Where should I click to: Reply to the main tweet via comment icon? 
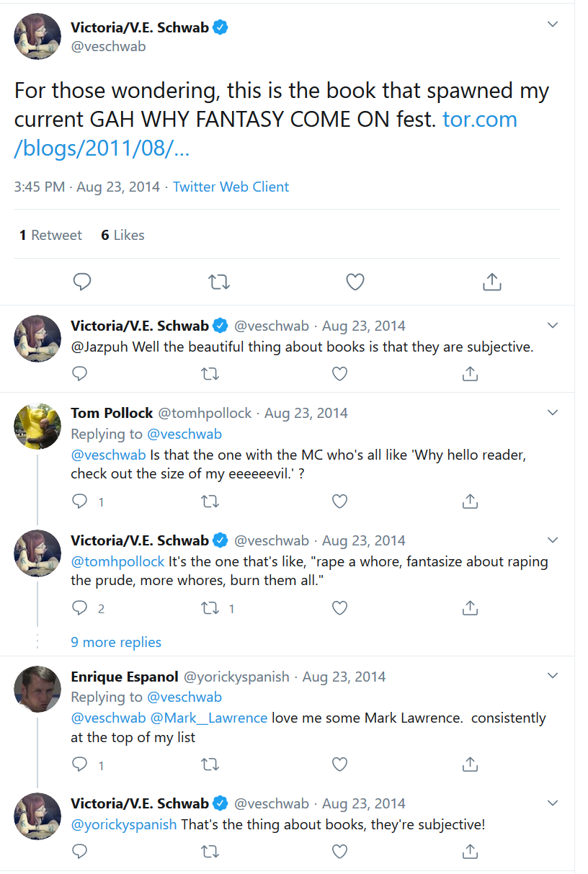click(x=82, y=282)
